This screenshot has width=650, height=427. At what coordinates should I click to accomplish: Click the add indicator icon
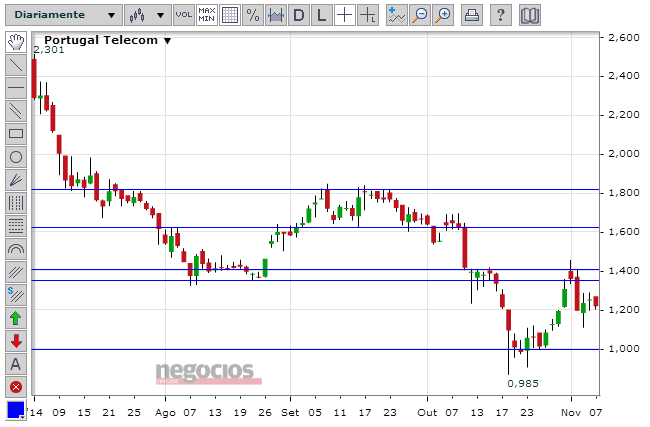point(397,15)
